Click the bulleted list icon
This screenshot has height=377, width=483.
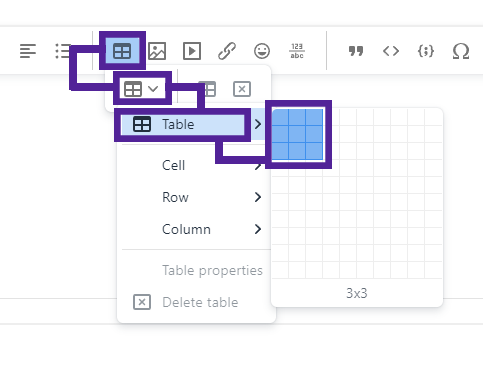pyautogui.click(x=63, y=51)
